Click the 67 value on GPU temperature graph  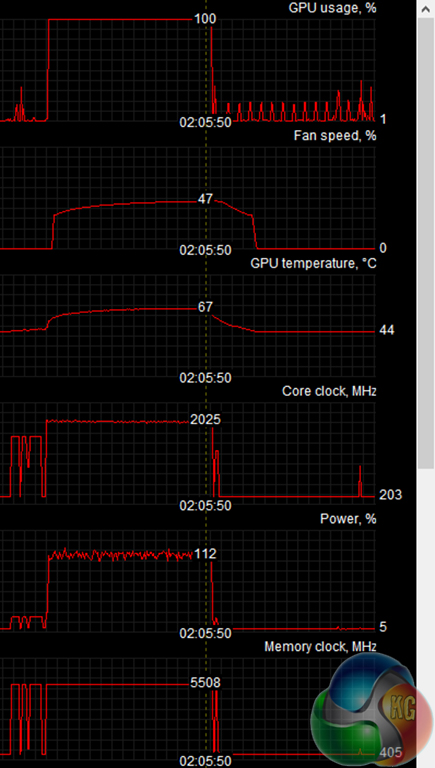[x=205, y=307]
